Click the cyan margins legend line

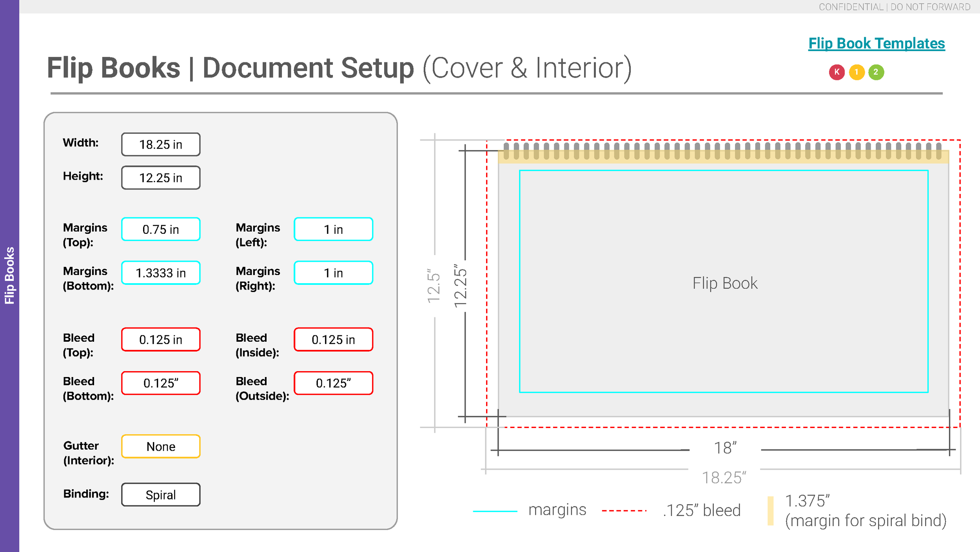(495, 511)
